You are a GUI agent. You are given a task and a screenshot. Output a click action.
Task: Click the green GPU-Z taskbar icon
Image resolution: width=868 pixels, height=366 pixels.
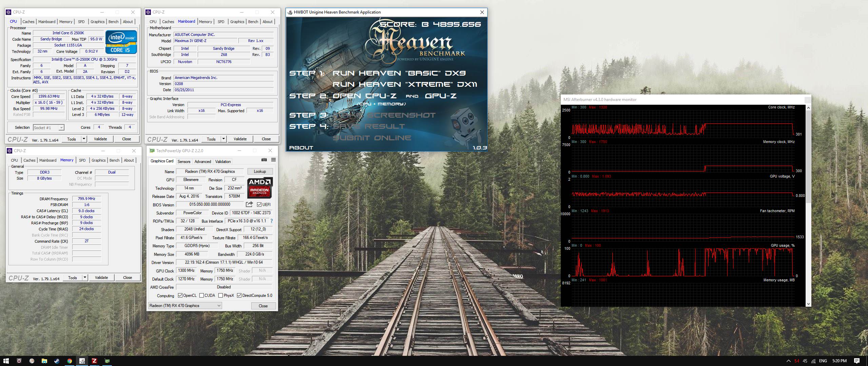pos(107,361)
